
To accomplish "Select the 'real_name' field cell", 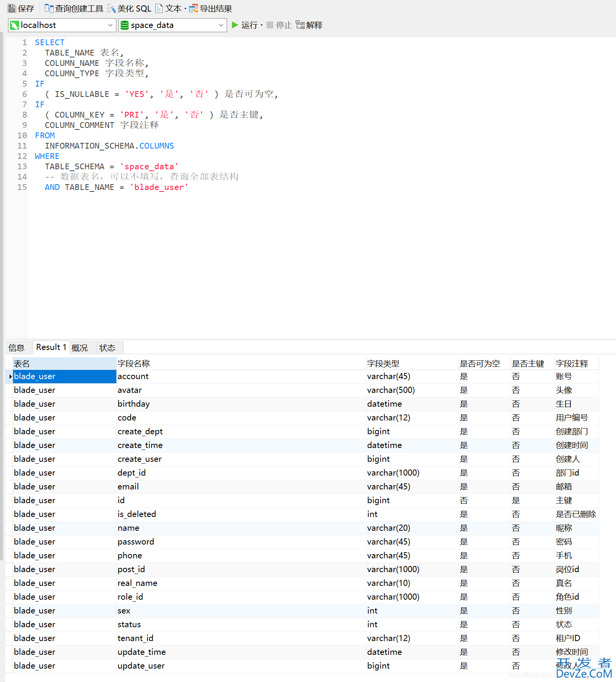I will 241,583.
